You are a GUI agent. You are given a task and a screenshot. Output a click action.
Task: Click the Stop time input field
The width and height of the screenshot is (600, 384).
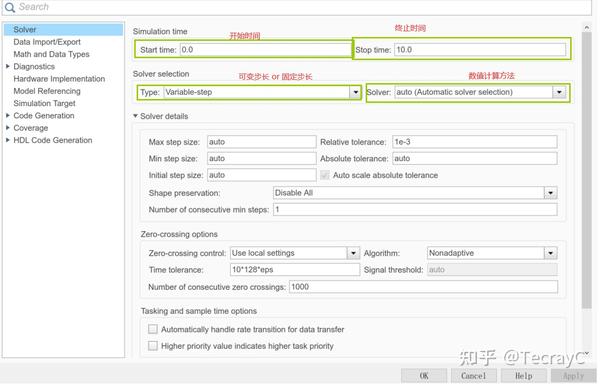tap(480, 50)
